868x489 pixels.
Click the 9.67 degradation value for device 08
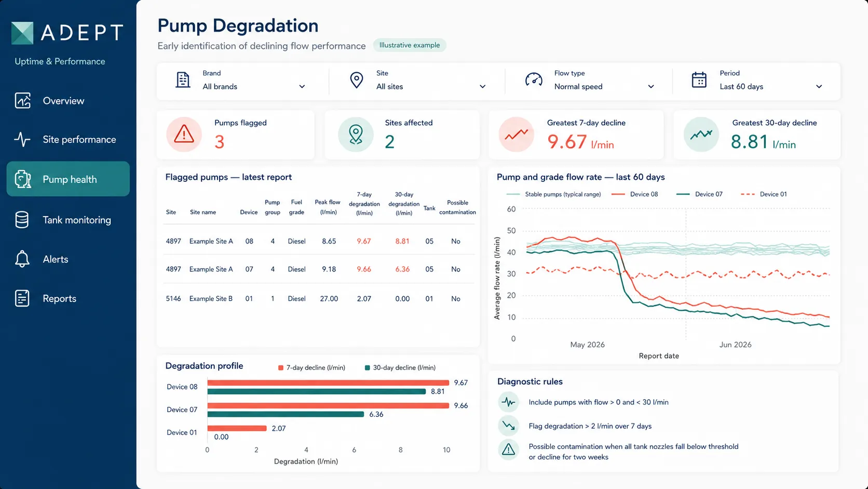(363, 241)
